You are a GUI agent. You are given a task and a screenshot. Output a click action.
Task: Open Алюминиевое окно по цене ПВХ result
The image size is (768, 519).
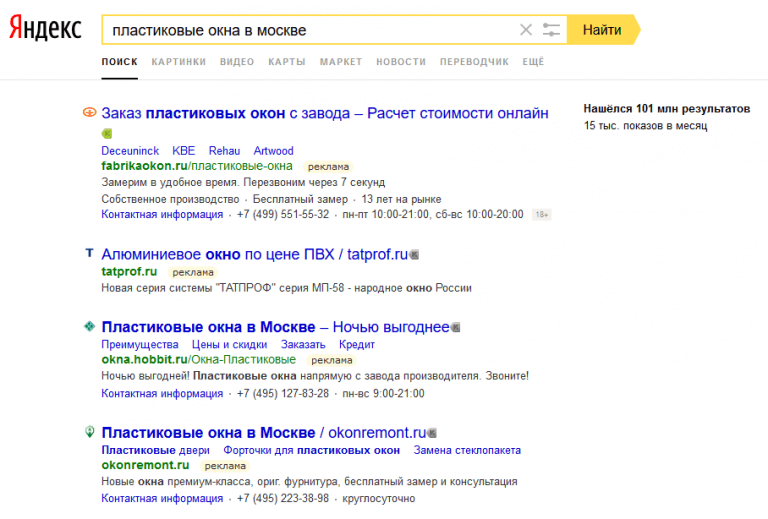click(x=255, y=254)
